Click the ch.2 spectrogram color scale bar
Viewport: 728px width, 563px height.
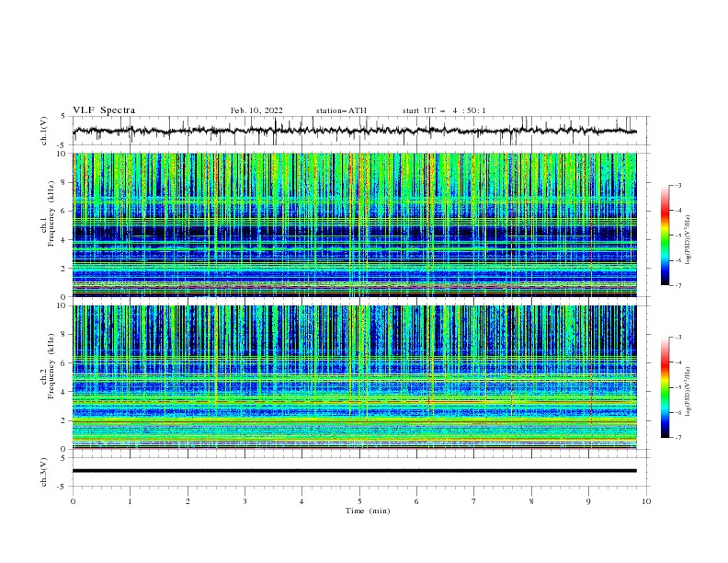[x=665, y=387]
